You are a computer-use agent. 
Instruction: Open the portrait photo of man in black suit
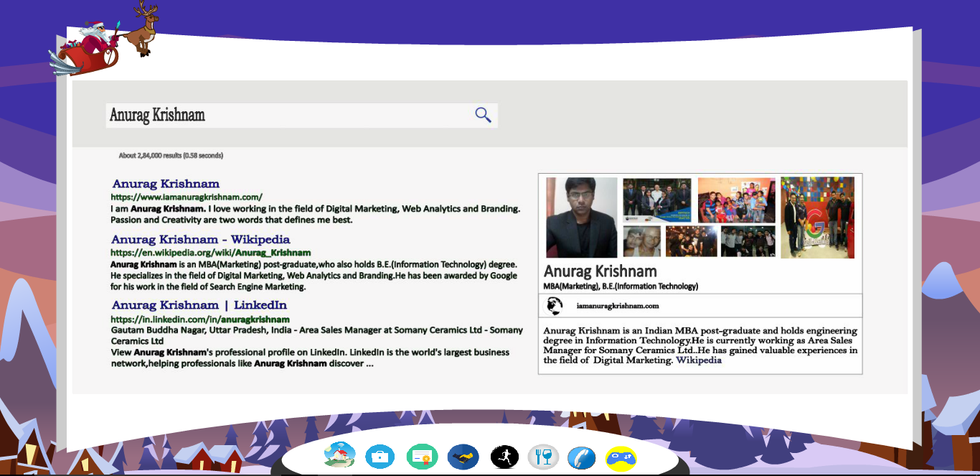click(582, 218)
